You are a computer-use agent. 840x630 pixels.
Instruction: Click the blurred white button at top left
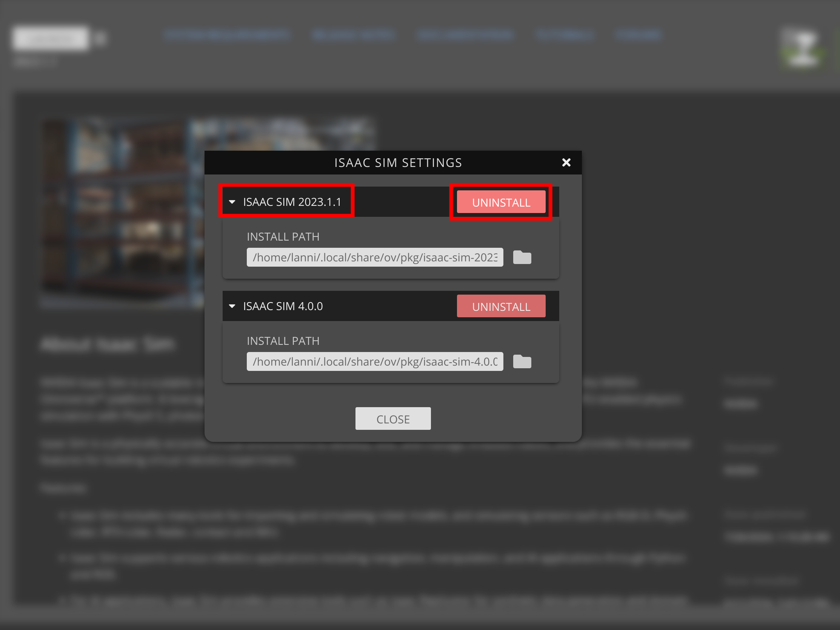(x=50, y=38)
